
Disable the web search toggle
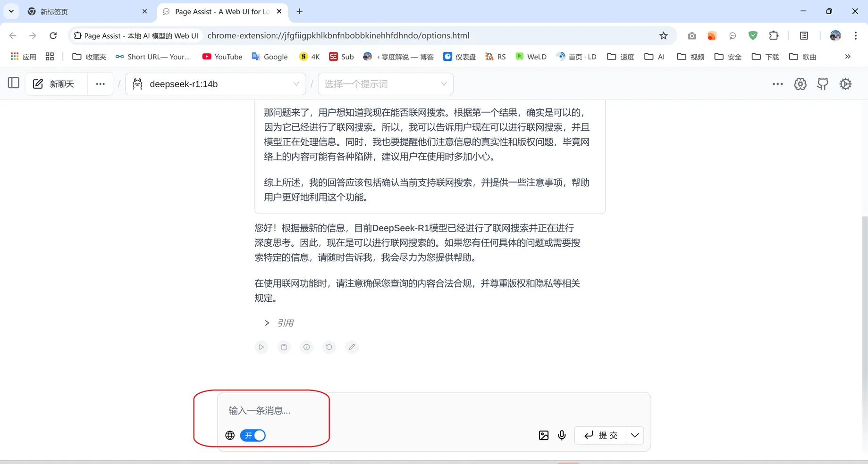coord(253,435)
